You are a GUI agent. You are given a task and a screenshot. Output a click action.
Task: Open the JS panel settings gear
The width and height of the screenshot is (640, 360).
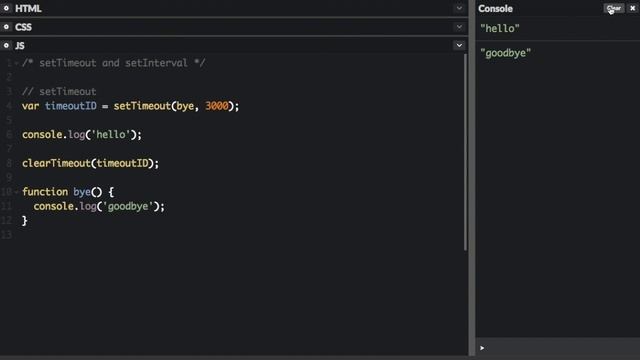point(6,45)
